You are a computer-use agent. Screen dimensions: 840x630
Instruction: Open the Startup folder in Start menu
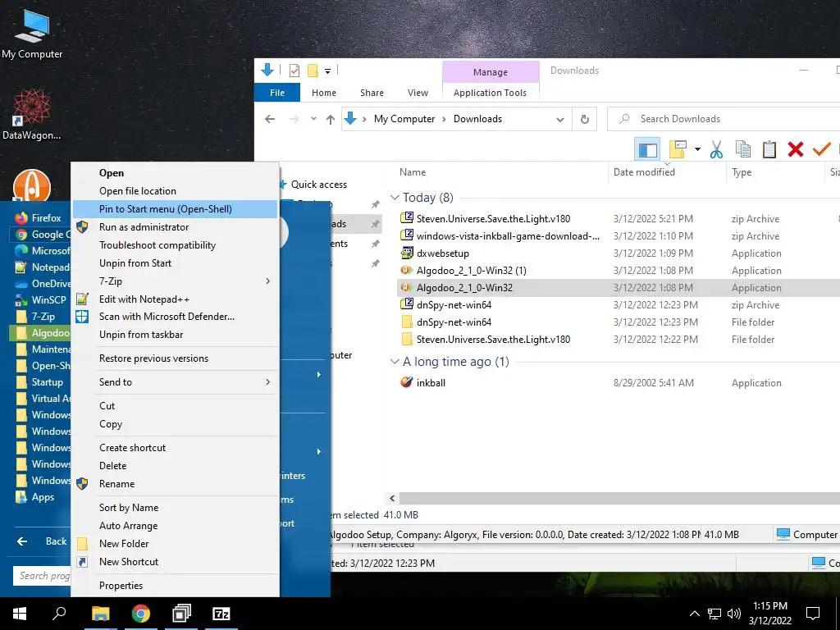click(40, 382)
